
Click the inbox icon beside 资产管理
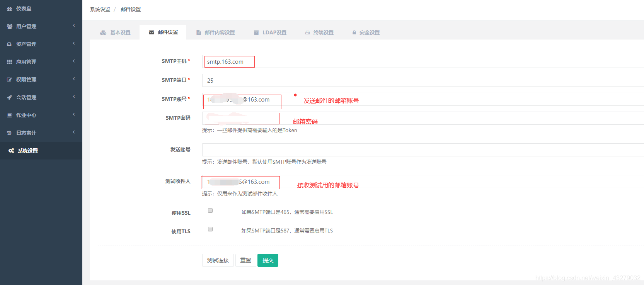pyautogui.click(x=9, y=44)
